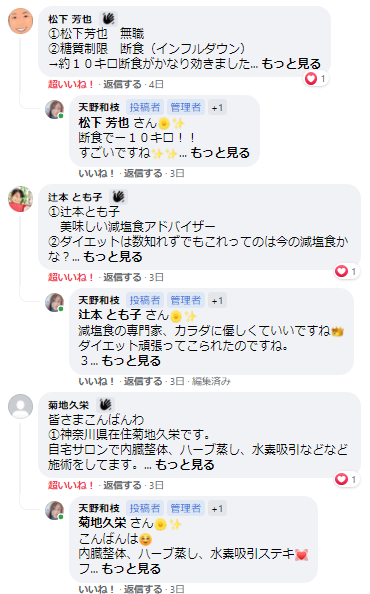Click the 管理者 badge in the reply to 辻本 とも子

coord(186,300)
